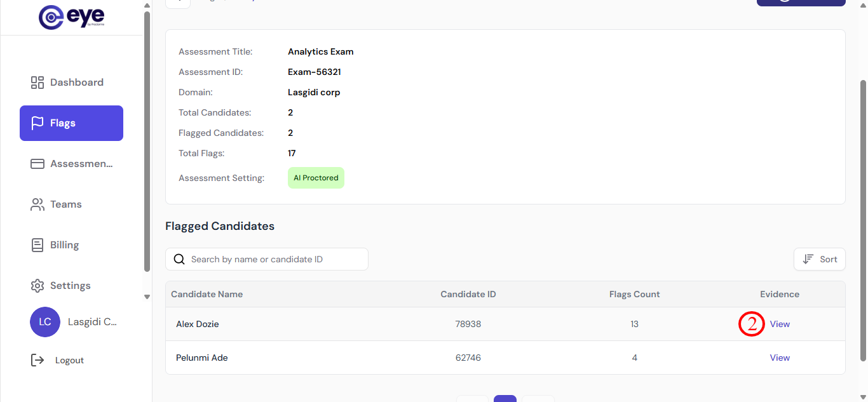Click the flags count 4 cell
The height and width of the screenshot is (402, 868).
click(x=635, y=358)
